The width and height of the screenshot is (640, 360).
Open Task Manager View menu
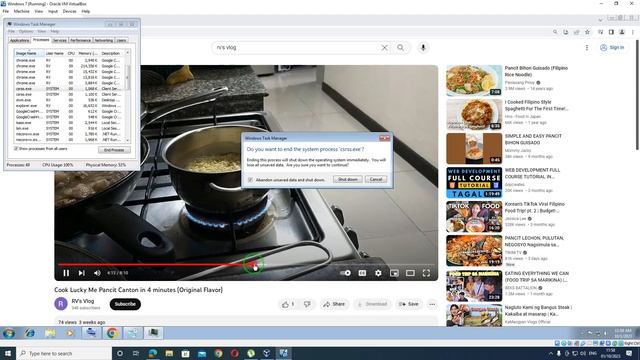coord(42,31)
